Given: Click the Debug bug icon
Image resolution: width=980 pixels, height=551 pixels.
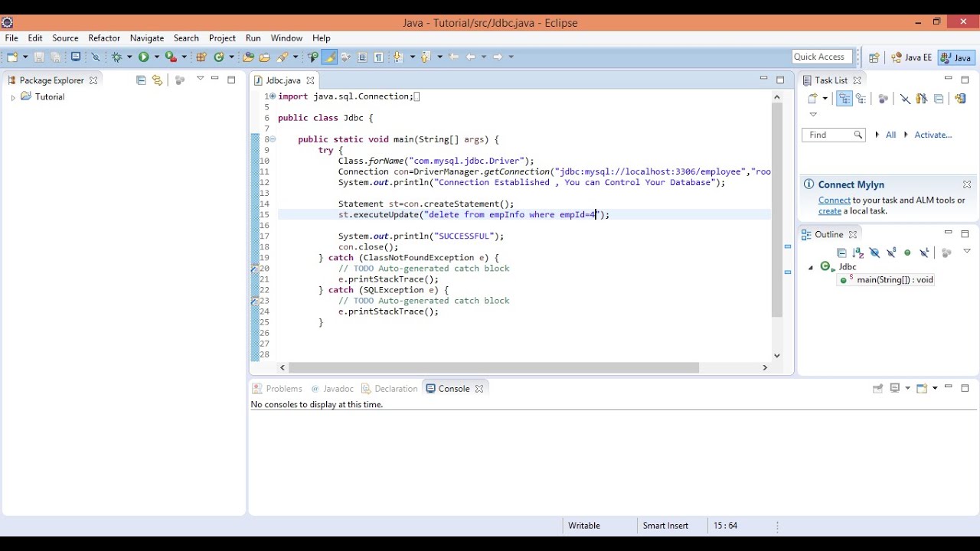Looking at the screenshot, I should 117,57.
